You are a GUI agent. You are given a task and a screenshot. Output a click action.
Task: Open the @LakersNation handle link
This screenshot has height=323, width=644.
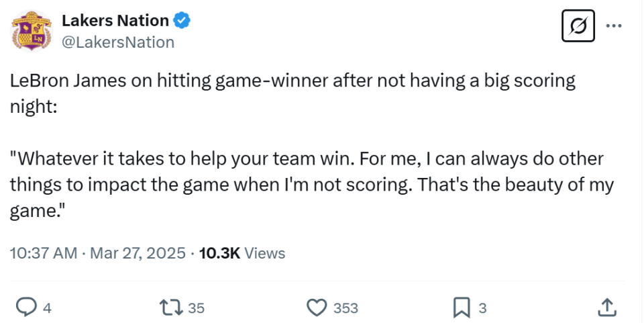[x=118, y=42]
